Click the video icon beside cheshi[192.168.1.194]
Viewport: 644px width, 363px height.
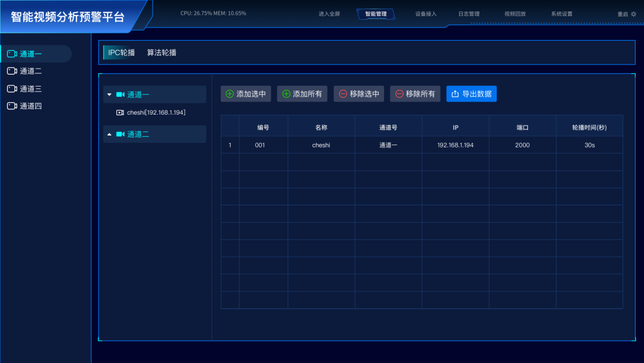(120, 112)
